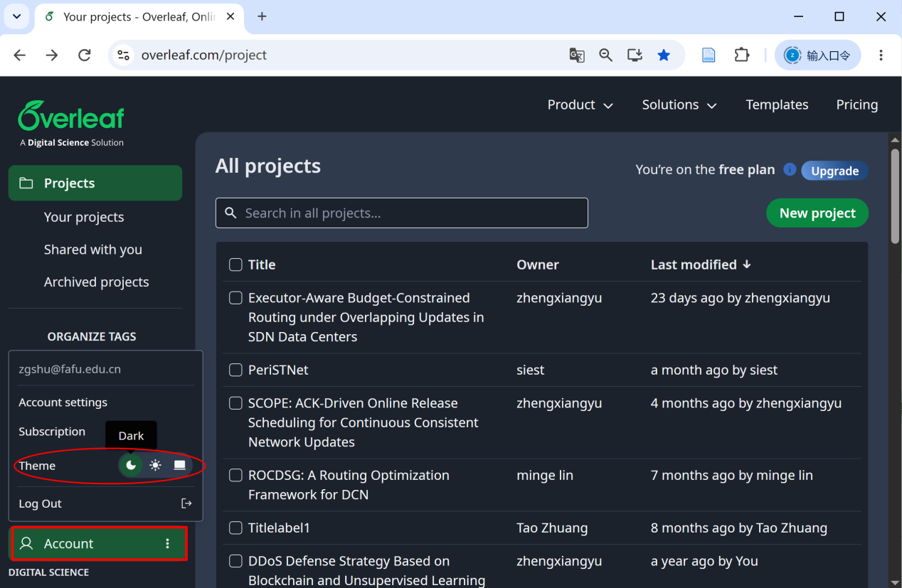Screen dimensions: 902x588
Task: Open SCOPE ACK-Driven Online Release project
Action: (x=363, y=422)
